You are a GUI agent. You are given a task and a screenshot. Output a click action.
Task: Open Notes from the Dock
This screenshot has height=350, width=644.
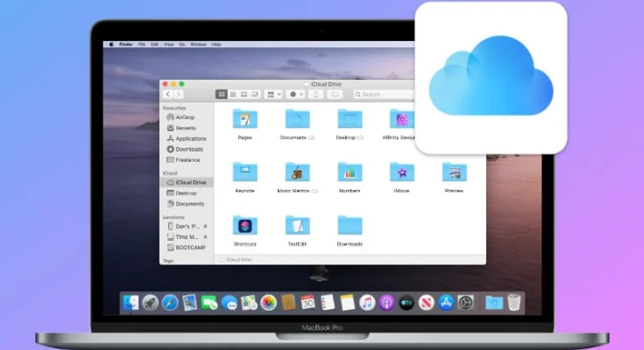[x=347, y=303]
